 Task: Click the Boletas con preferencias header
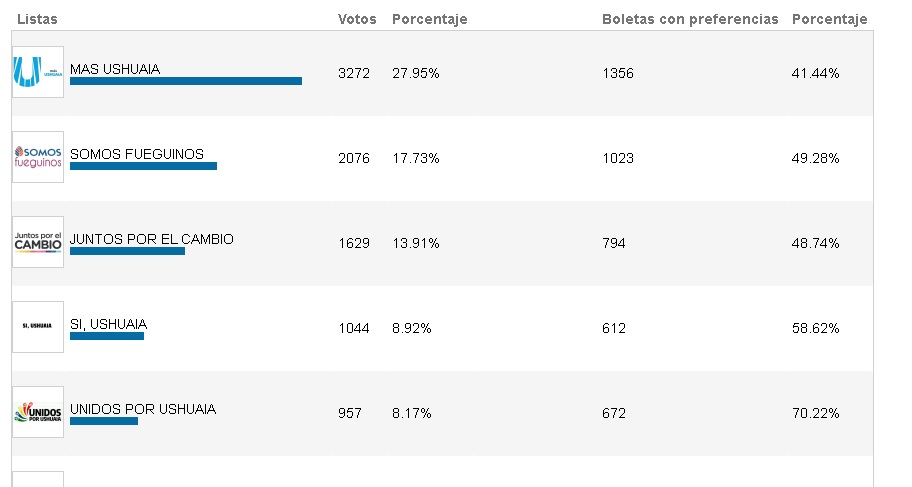tap(690, 19)
